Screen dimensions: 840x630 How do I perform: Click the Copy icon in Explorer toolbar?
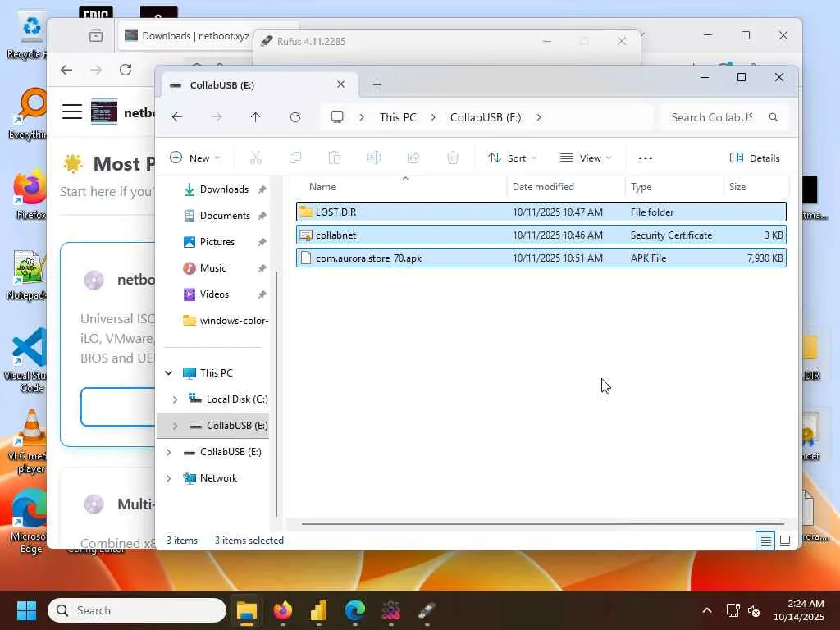point(294,157)
